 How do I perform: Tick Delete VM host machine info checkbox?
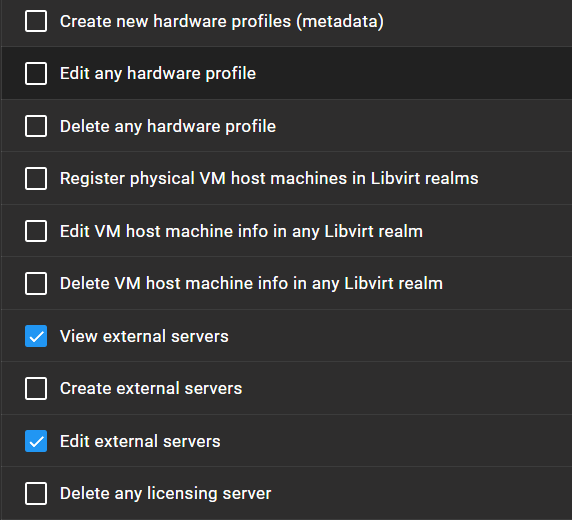point(36,283)
